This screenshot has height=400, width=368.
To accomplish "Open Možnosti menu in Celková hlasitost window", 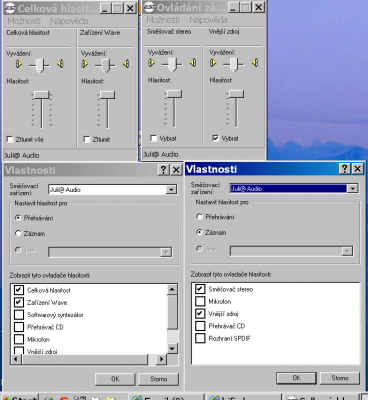I will 24,21.
